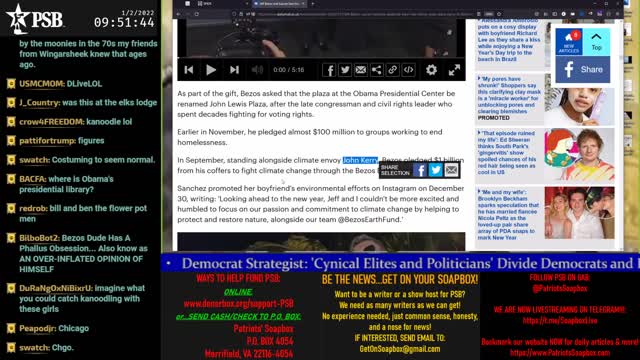Viewport: 640px width, 360px height.
Task: Open Ed Sheeran South Park sidebar story
Action: pos(508,153)
